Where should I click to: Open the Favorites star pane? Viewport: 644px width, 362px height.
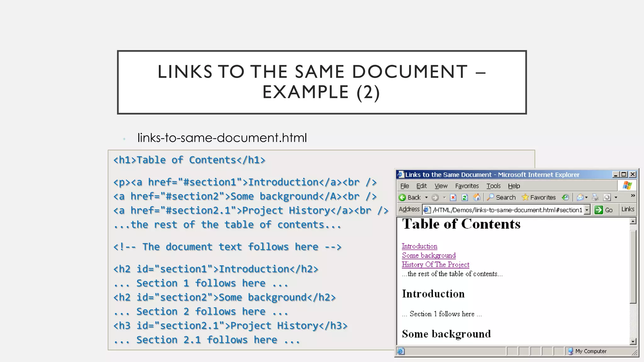tap(525, 197)
